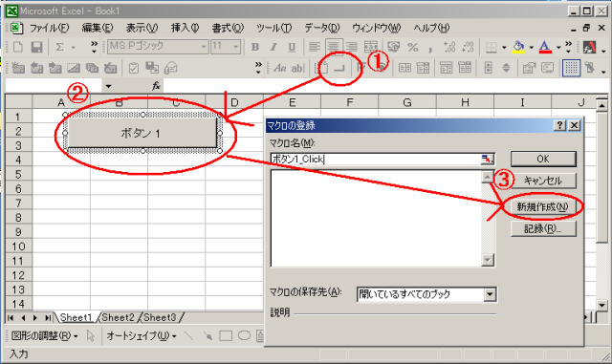Open Font Color dropdown arrow
Screen dimensions: 612x364
pos(558,48)
